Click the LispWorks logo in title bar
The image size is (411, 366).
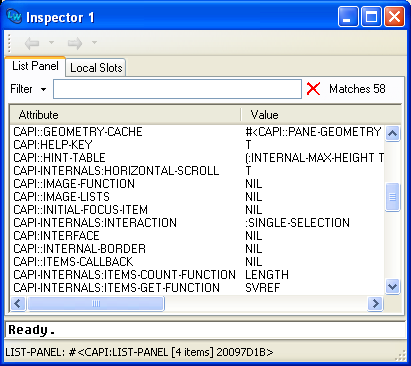point(14,16)
